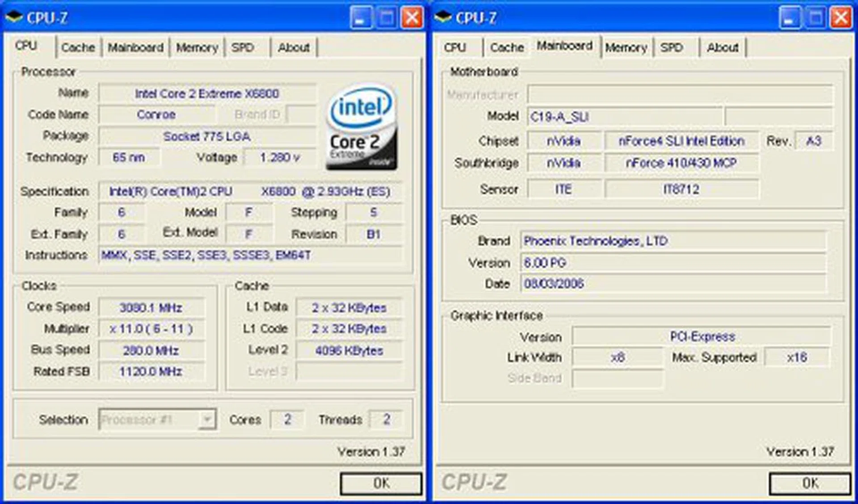Open the About tab in right window
This screenshot has height=504, width=858.
pos(722,47)
